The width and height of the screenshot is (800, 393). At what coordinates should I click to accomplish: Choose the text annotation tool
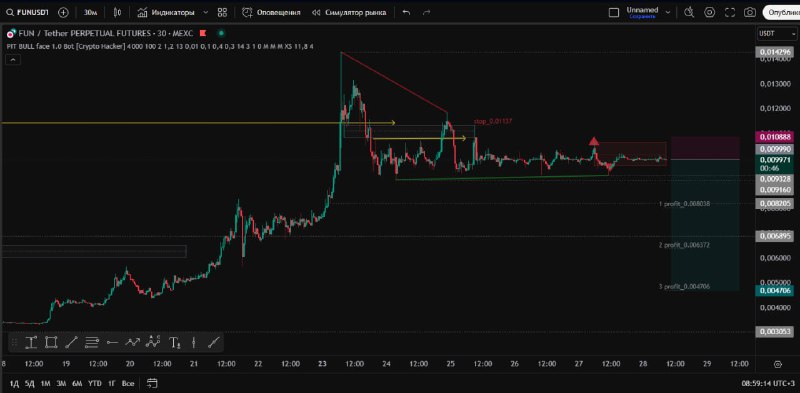pyautogui.click(x=174, y=342)
